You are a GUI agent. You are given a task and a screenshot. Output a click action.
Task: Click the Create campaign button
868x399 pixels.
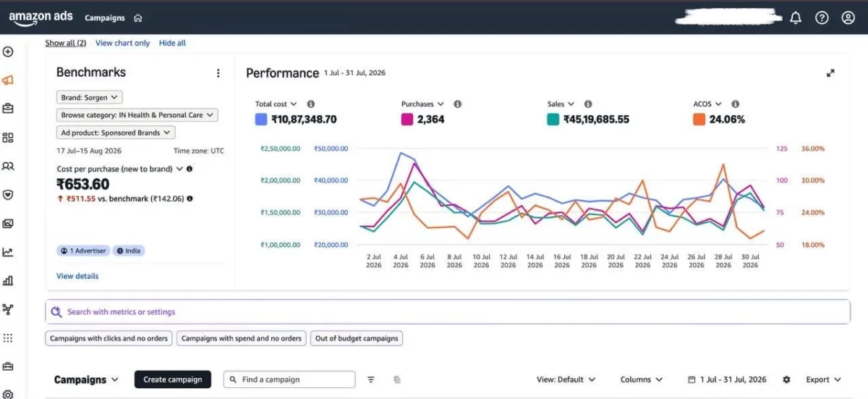tap(173, 379)
